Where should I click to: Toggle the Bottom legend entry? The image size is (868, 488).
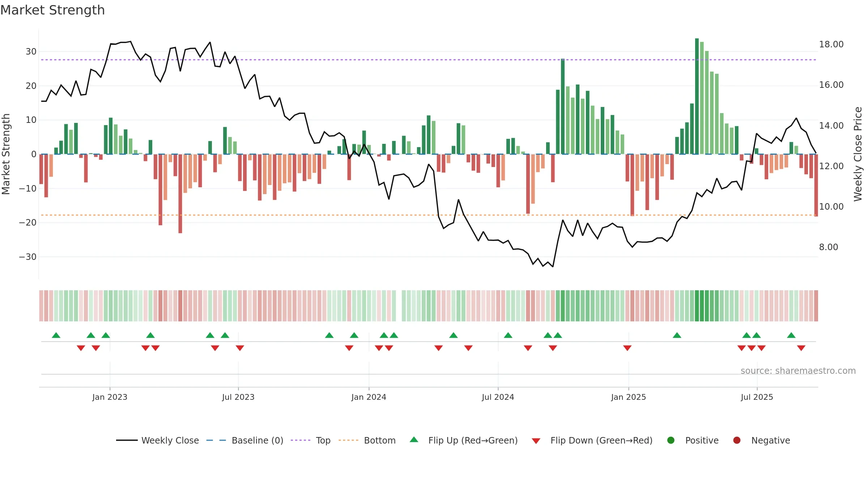point(367,440)
